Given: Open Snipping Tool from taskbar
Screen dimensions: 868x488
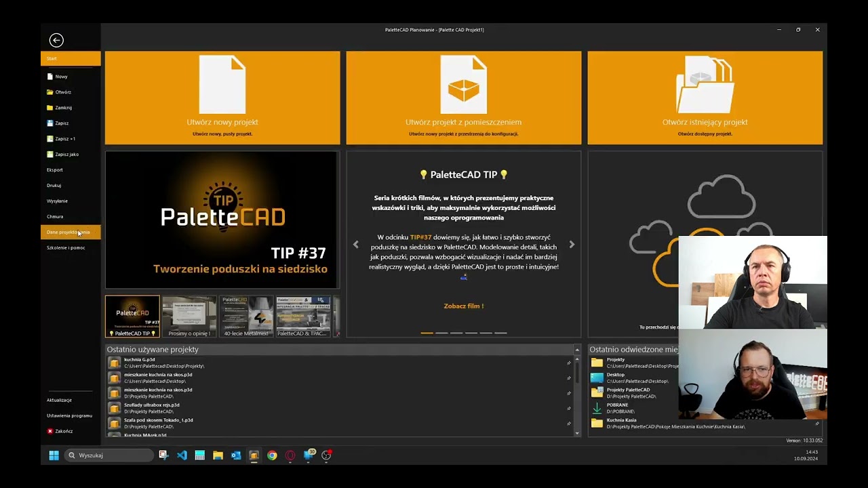Looking at the screenshot, I should coord(163,455).
